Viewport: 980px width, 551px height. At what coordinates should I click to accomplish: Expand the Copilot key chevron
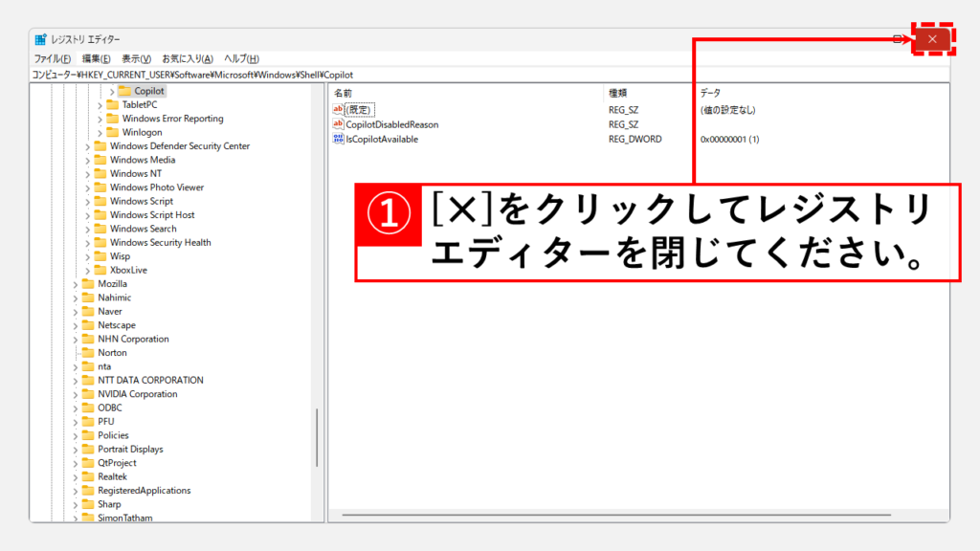112,92
